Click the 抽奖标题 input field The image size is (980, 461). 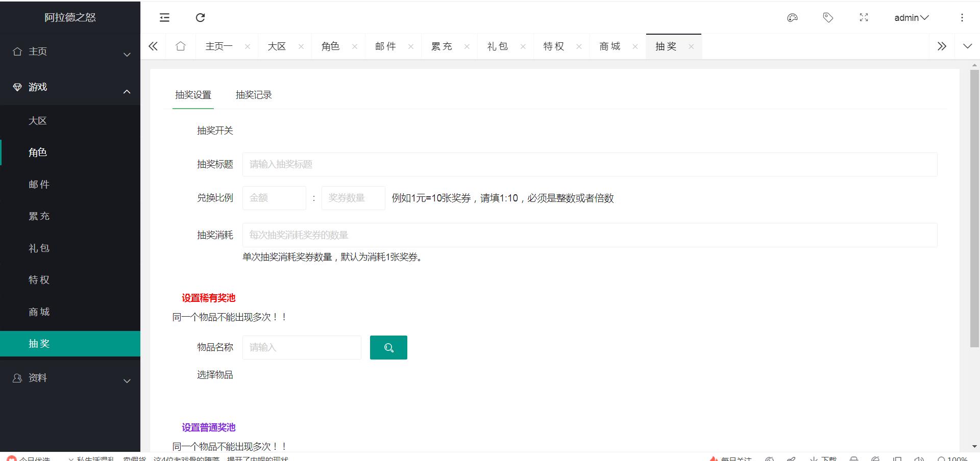click(590, 164)
